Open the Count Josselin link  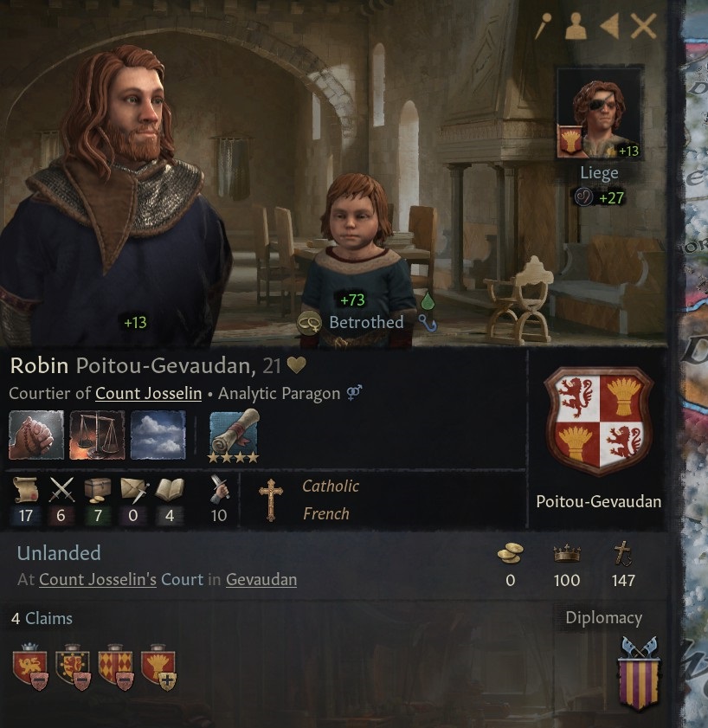(x=149, y=393)
